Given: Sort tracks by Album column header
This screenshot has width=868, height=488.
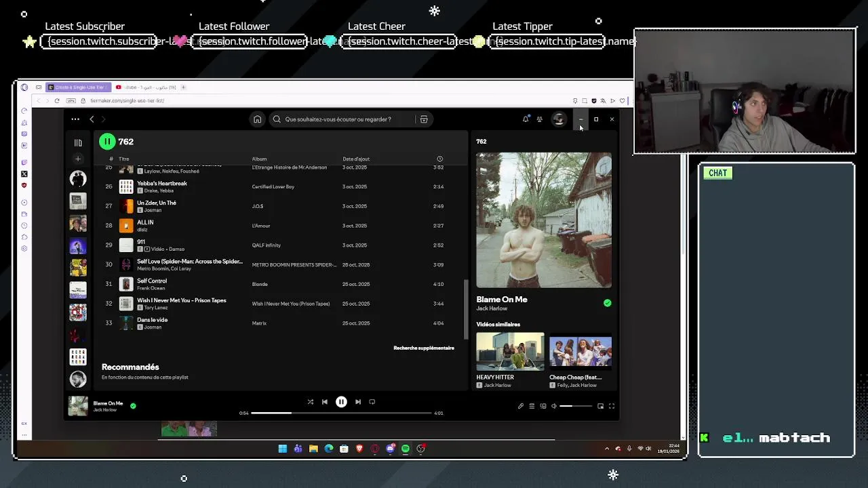Looking at the screenshot, I should click(x=259, y=159).
